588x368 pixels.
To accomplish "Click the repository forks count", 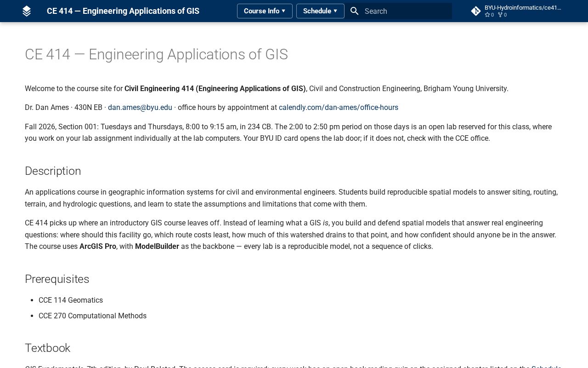I will pos(502,15).
